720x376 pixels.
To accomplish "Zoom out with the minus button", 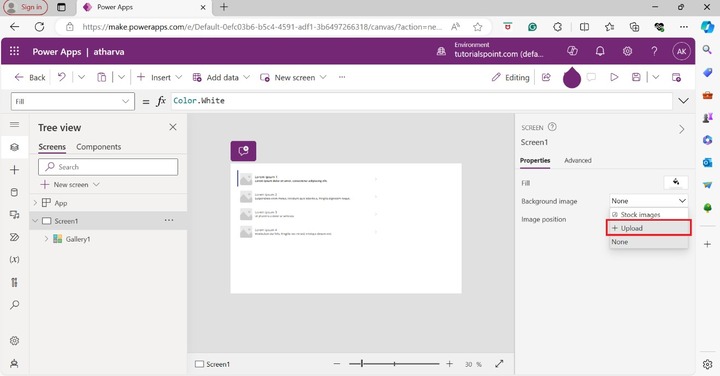I will point(337,364).
